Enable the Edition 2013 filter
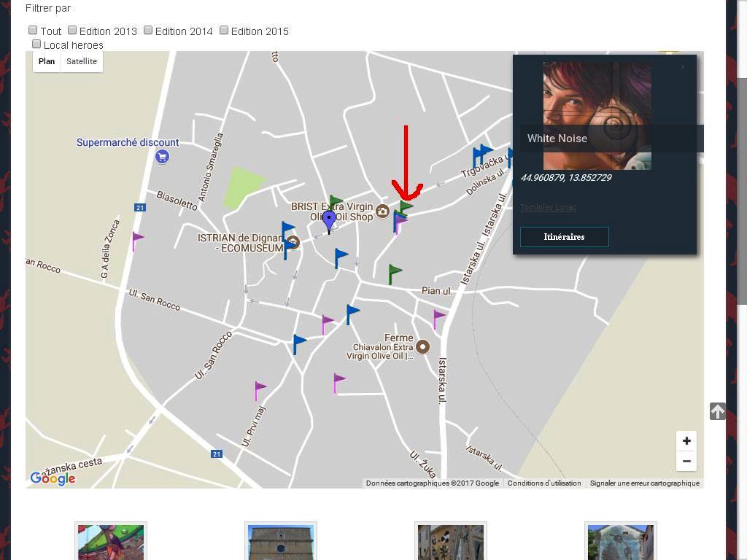 tap(72, 30)
